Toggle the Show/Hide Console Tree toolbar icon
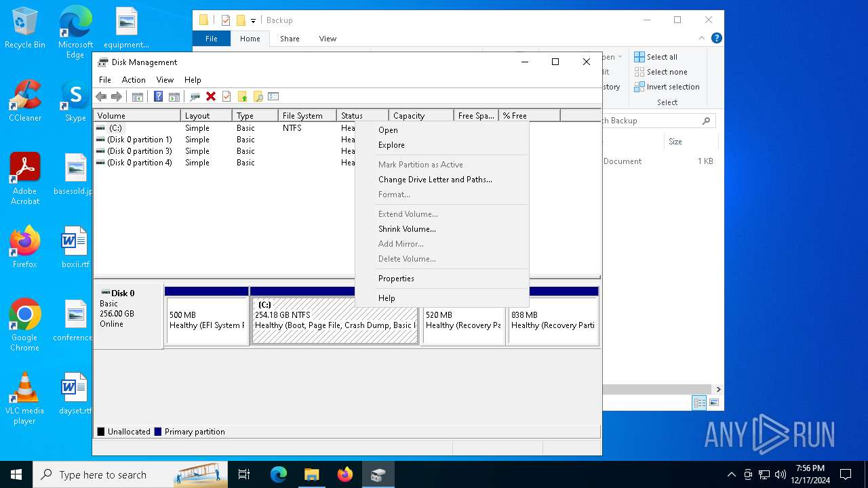This screenshot has width=868, height=488. click(x=138, y=96)
